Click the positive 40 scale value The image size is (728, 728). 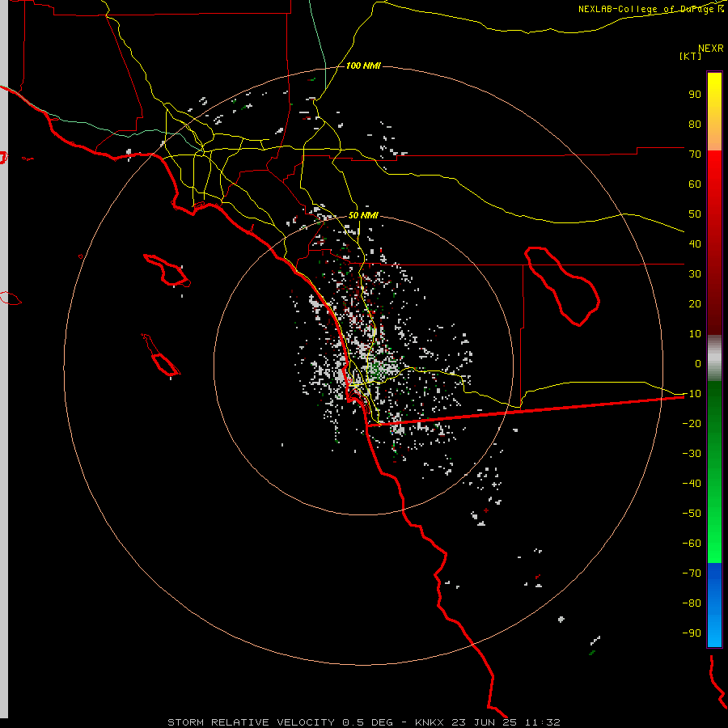(x=695, y=243)
